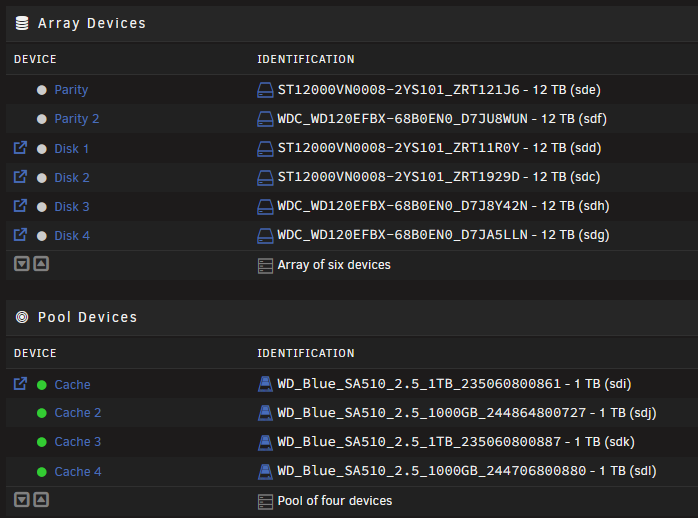Select the identification ending in D7JA5LLN (sdg)
This screenshot has width=698, height=518.
[x=443, y=235]
